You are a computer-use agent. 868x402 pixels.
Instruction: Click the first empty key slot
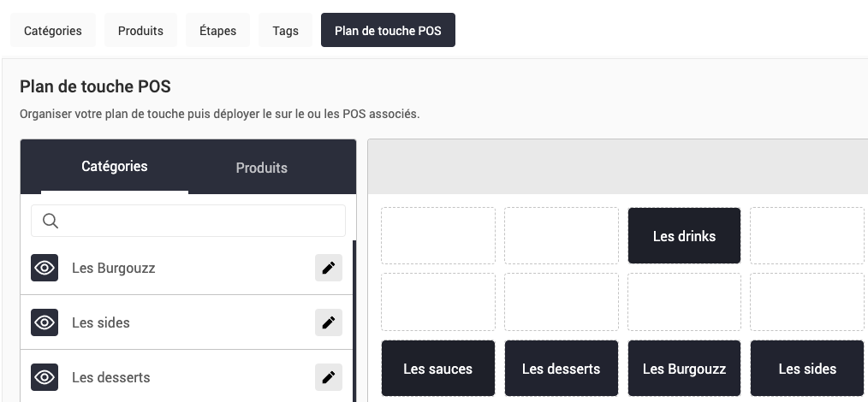(x=437, y=236)
